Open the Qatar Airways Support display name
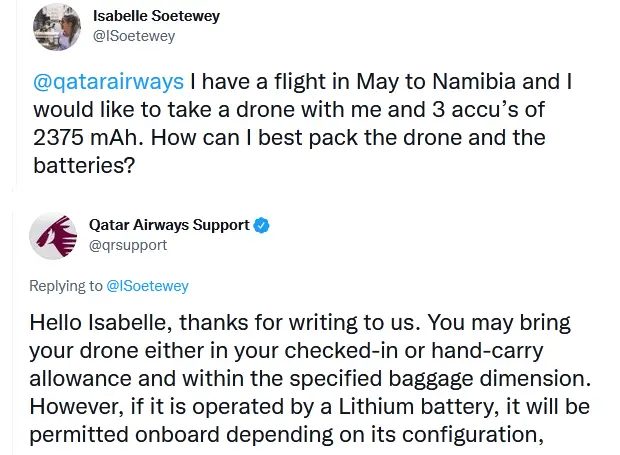This screenshot has width=620, height=455. coord(169,225)
